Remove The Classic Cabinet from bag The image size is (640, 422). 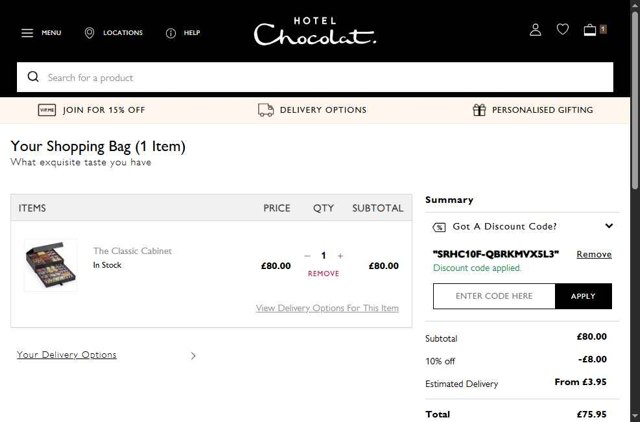point(323,273)
